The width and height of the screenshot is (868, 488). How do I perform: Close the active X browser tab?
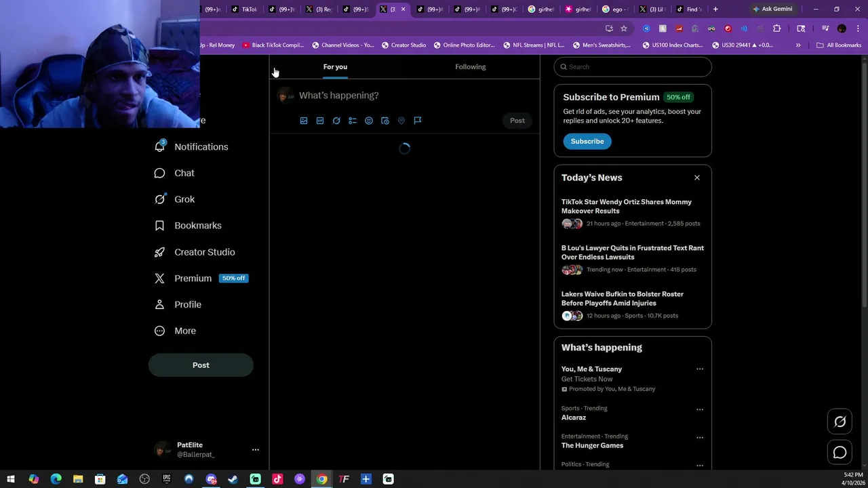(403, 9)
